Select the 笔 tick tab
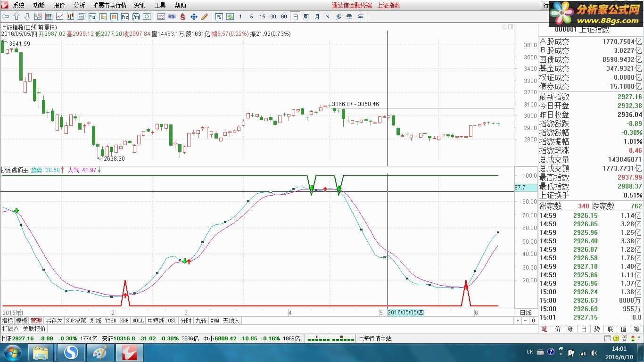The height and width of the screenshot is (362, 644). 545,329
